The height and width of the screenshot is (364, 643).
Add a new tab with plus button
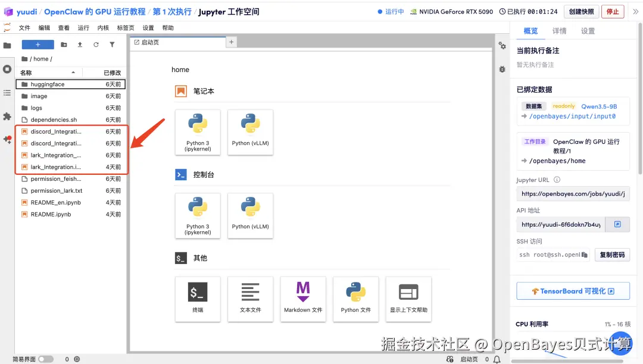tap(231, 42)
